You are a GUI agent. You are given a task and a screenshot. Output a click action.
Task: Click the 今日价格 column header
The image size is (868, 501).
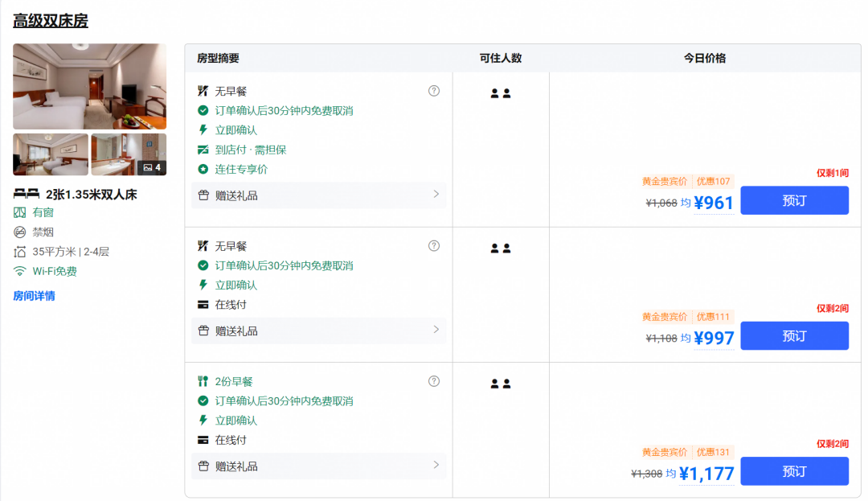coord(705,58)
